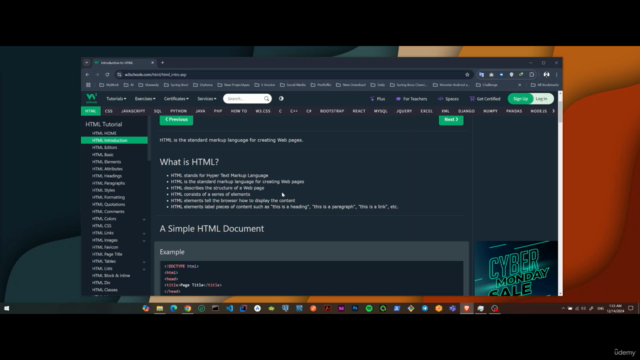Go back in browser

[87, 75]
